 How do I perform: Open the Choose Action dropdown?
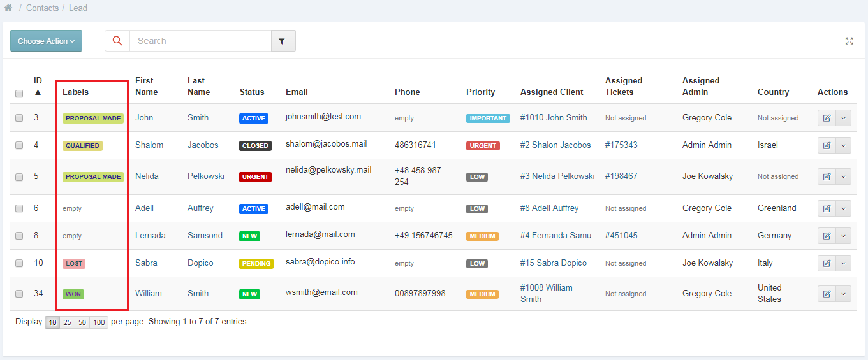[x=46, y=41]
